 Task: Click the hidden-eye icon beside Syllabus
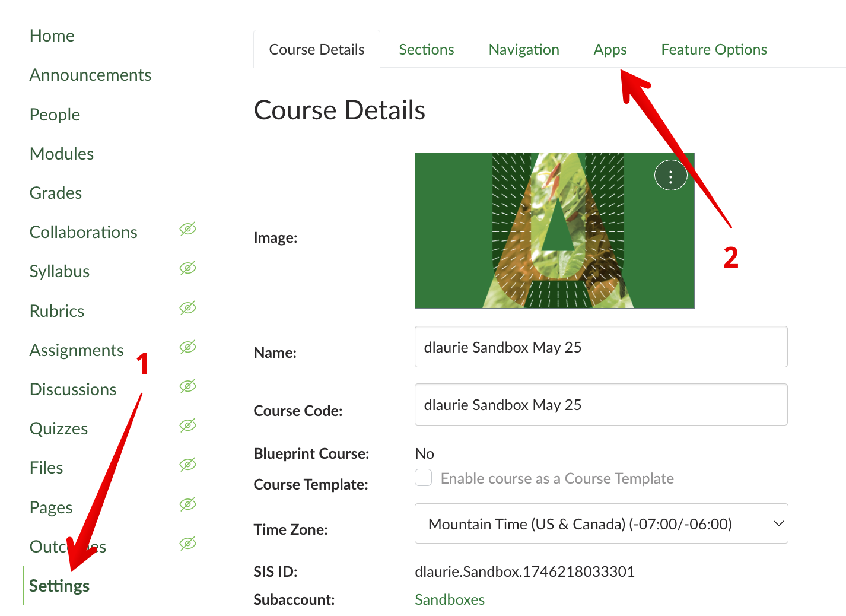click(x=187, y=268)
